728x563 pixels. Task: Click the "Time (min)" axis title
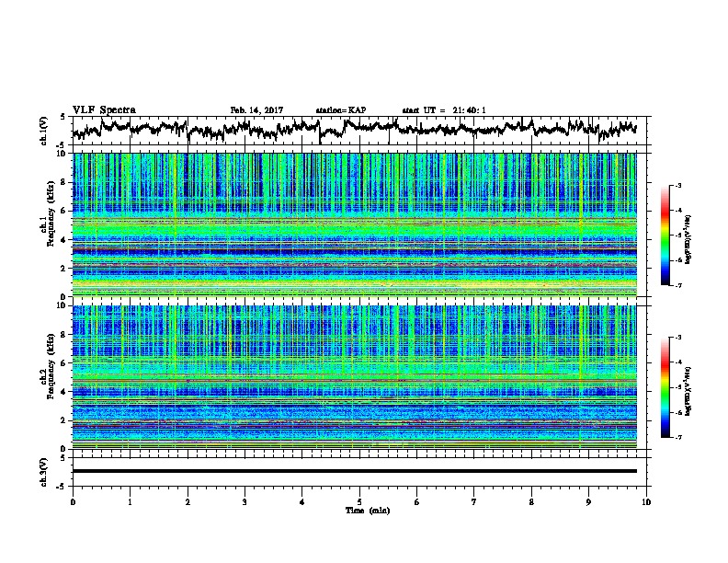[x=368, y=511]
